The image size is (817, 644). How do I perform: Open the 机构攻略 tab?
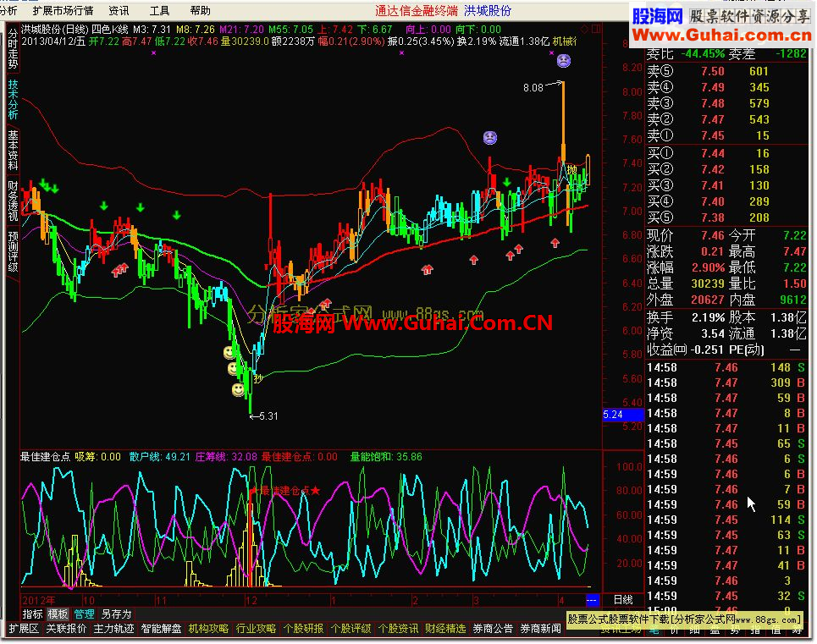point(208,629)
